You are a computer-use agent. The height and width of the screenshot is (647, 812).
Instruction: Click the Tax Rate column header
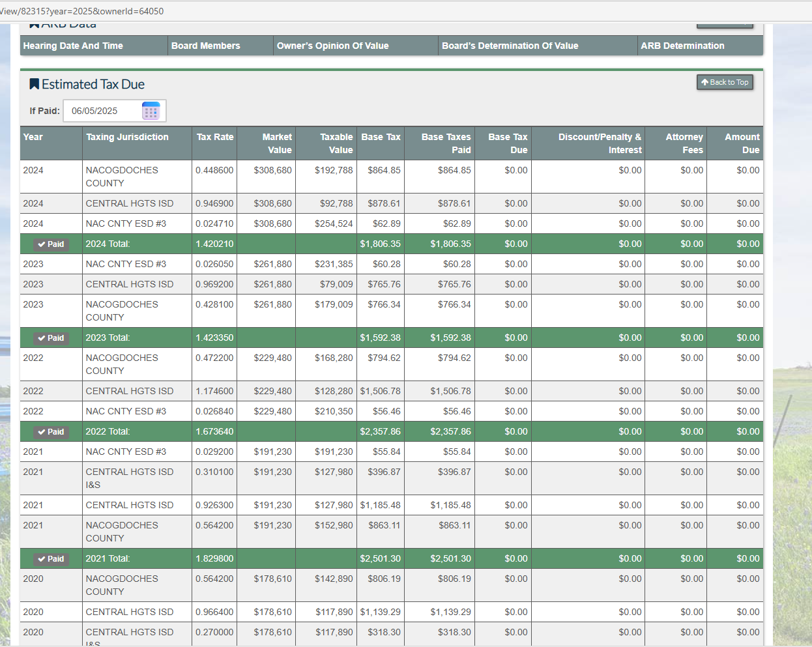coord(214,137)
